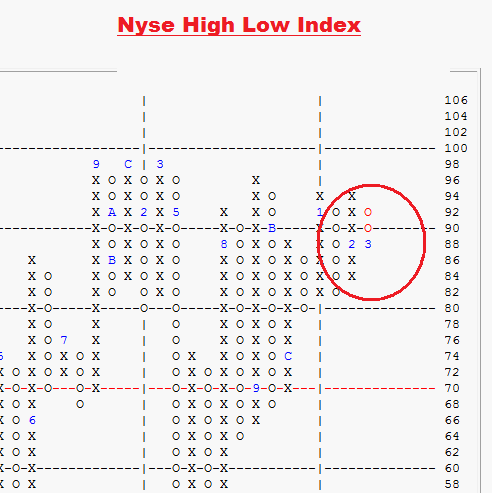Select the 96 scale value
492x493 pixels.
click(452, 180)
